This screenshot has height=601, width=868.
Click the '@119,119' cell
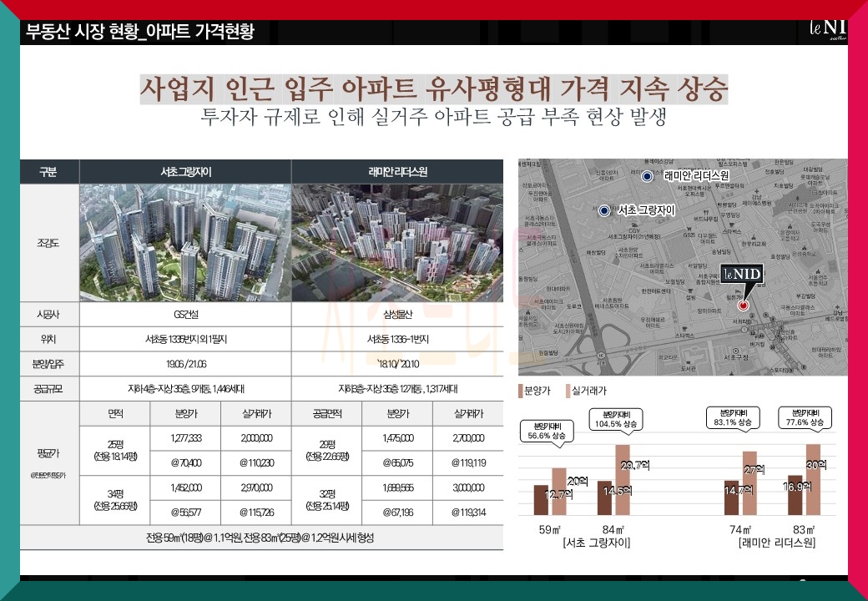[468, 462]
